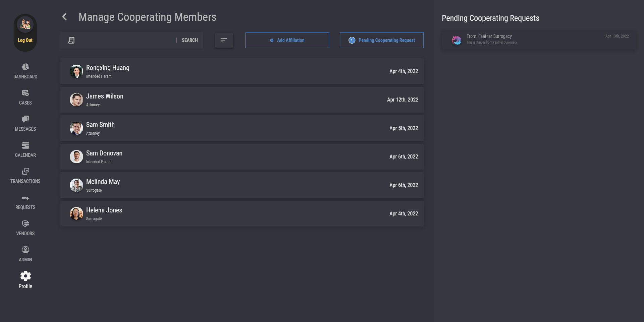Go to the Calendar section
644x322 pixels.
(25, 145)
